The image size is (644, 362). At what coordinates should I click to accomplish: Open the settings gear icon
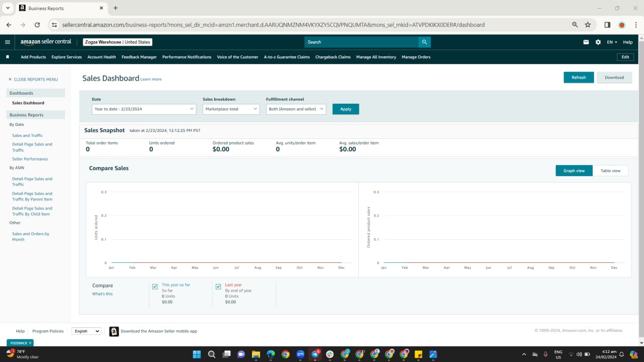tap(598, 42)
